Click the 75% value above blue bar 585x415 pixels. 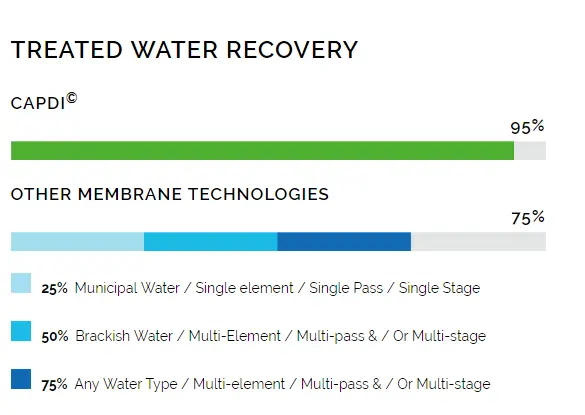pos(528,218)
